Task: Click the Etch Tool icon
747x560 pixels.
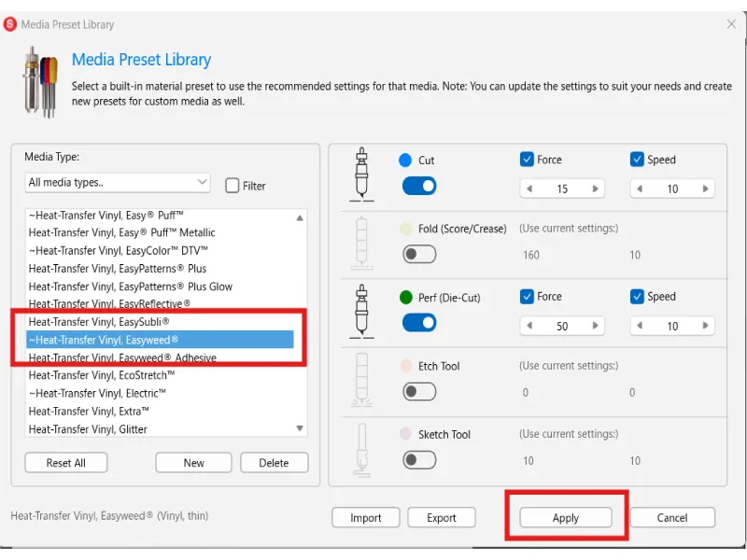Action: 359,379
